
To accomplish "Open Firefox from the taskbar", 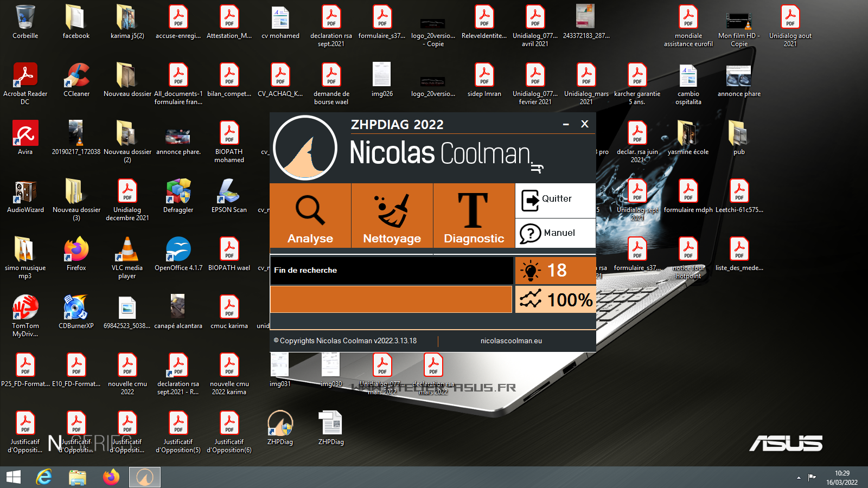I will click(x=111, y=477).
